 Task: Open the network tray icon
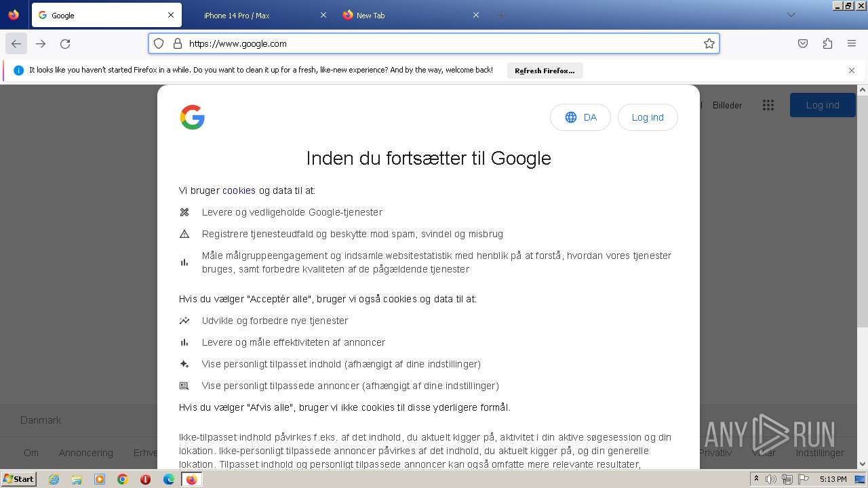click(787, 479)
